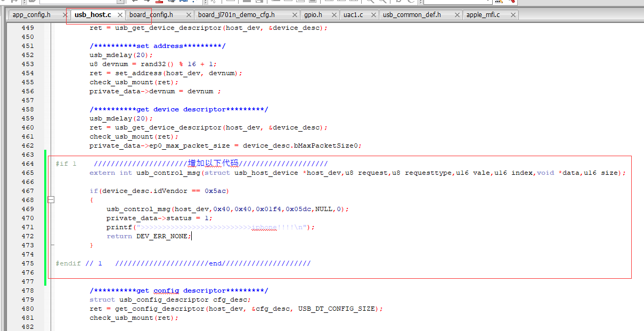Click the 'private_data->status = 1;' line
This screenshot has height=331, width=644.
pos(160,218)
